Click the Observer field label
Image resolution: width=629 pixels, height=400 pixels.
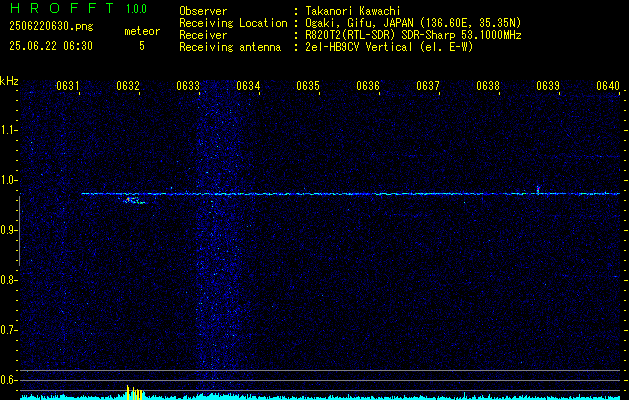click(x=203, y=11)
